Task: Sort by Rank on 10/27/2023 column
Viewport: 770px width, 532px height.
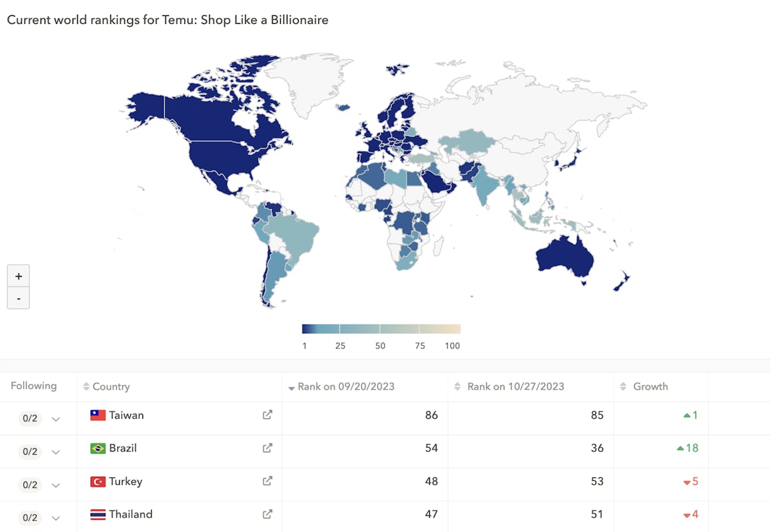Action: click(x=515, y=386)
